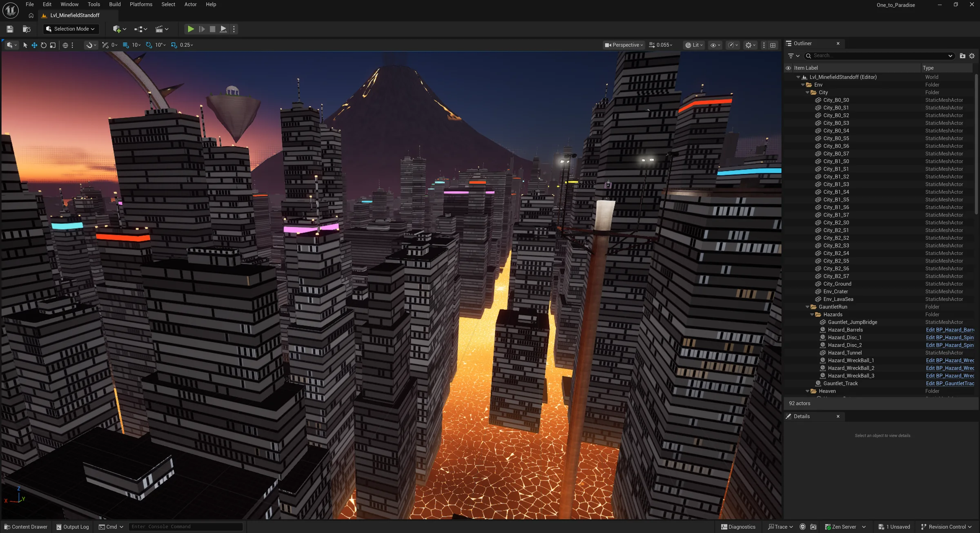Open the Content Drawer
Screen dimensions: 980x533
(26, 527)
